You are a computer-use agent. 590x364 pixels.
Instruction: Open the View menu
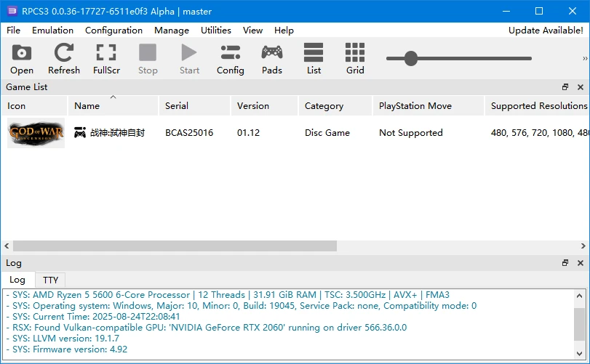(x=252, y=31)
